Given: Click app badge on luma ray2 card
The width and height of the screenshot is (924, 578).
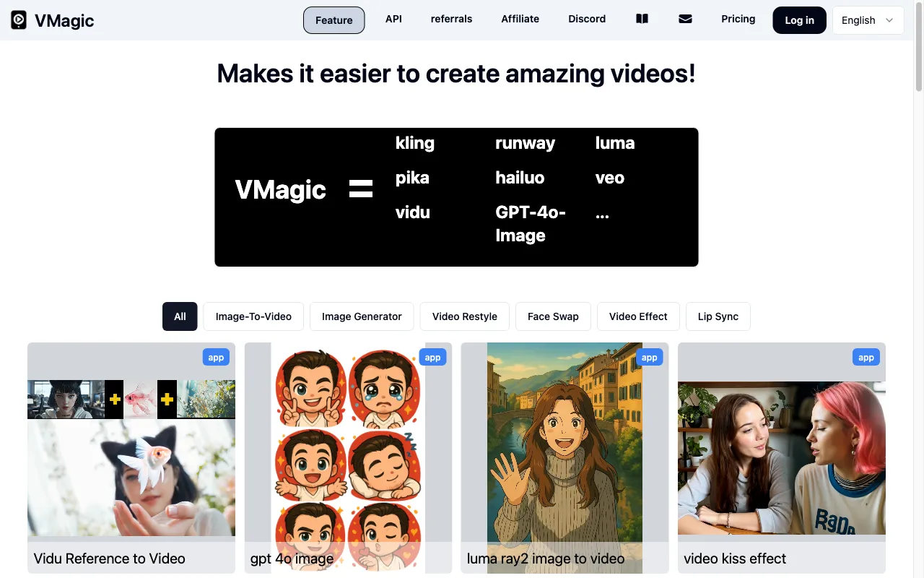Looking at the screenshot, I should click(649, 357).
